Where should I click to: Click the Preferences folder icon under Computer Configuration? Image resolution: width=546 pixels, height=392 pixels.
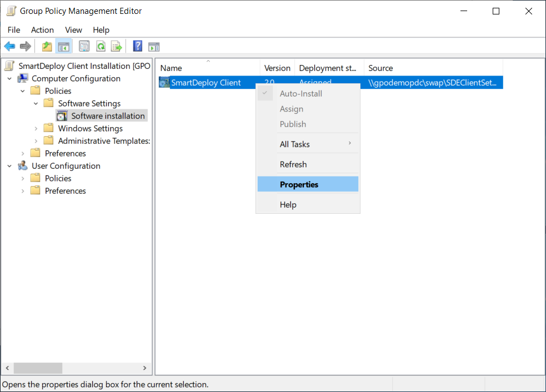(x=36, y=153)
